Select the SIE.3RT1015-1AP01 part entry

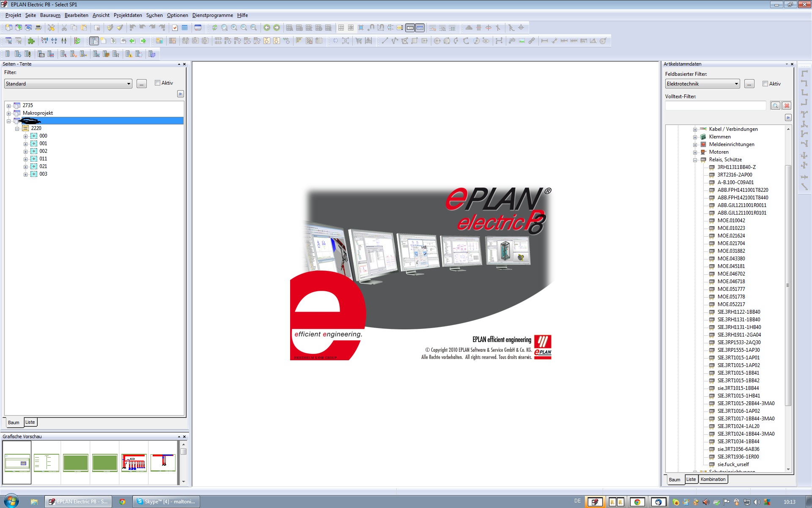[738, 358]
